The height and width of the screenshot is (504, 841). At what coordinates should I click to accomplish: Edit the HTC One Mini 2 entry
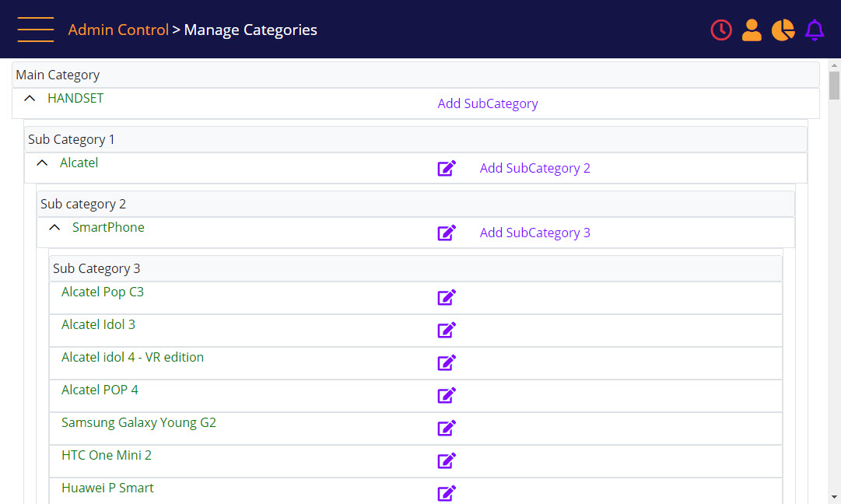coord(447,461)
